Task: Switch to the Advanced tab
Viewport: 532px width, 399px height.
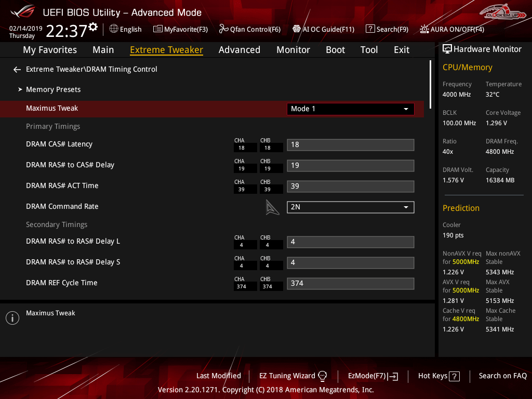Action: tap(239, 50)
